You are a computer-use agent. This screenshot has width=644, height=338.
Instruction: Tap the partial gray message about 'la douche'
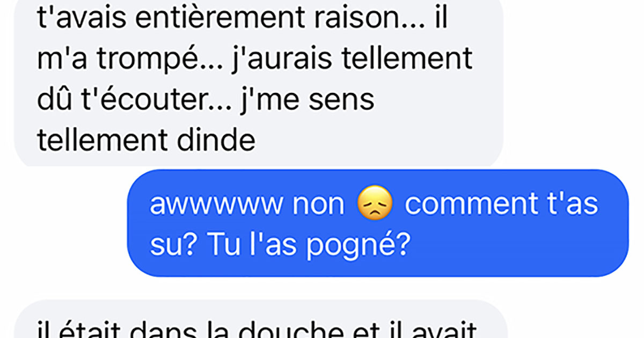click(x=259, y=319)
